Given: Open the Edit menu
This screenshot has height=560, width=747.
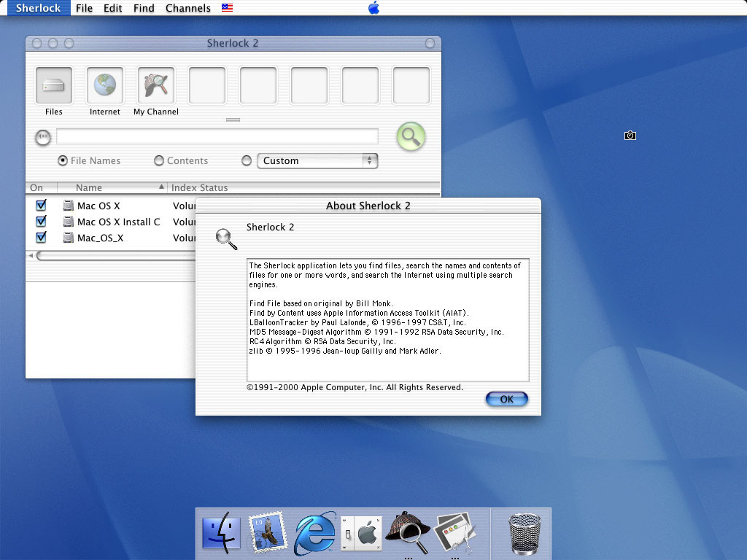Looking at the screenshot, I should click(113, 7).
